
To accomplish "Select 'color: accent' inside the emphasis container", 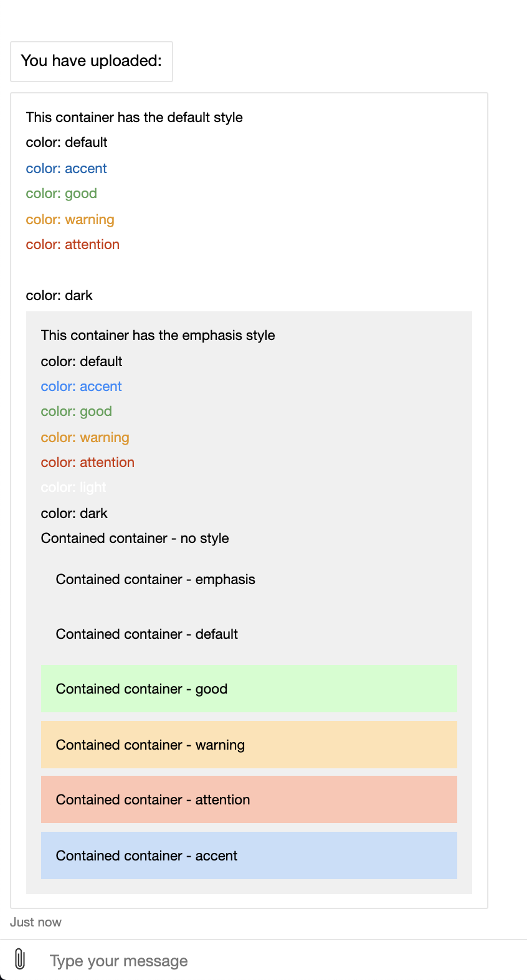I will pos(81,386).
